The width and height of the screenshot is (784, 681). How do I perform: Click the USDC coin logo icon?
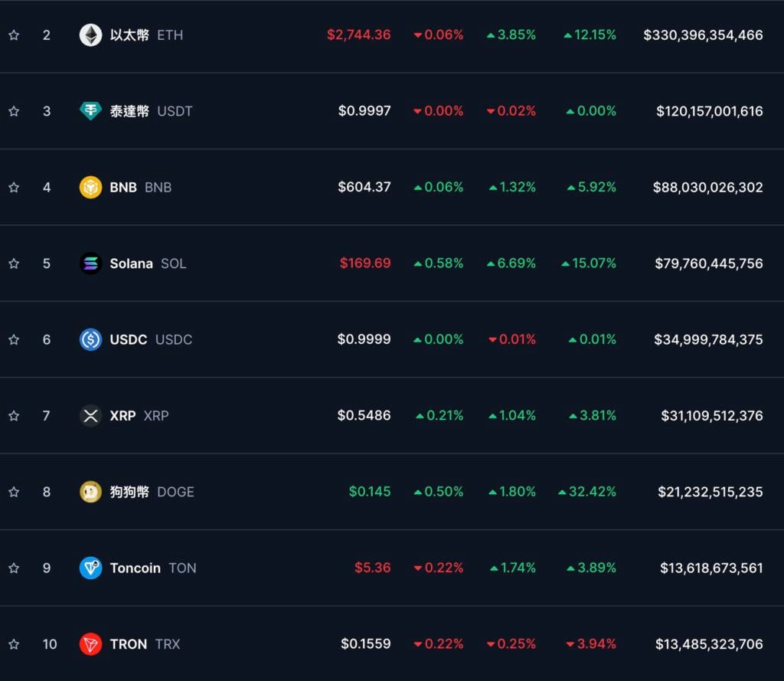90,339
